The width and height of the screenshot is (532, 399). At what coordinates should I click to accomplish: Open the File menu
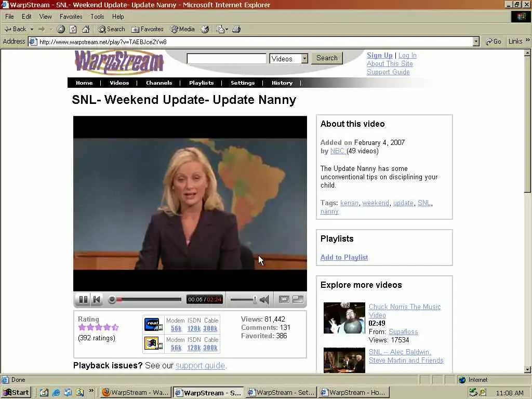pyautogui.click(x=9, y=16)
